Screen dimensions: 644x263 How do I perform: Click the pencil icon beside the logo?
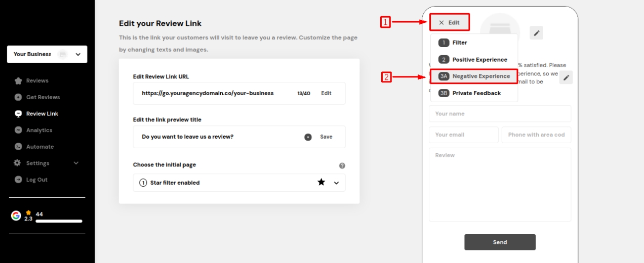coord(537,33)
